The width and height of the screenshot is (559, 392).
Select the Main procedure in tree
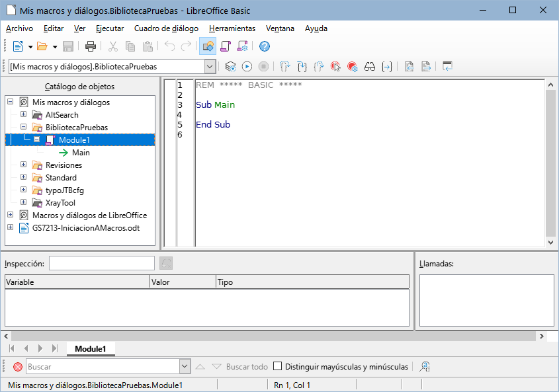81,153
